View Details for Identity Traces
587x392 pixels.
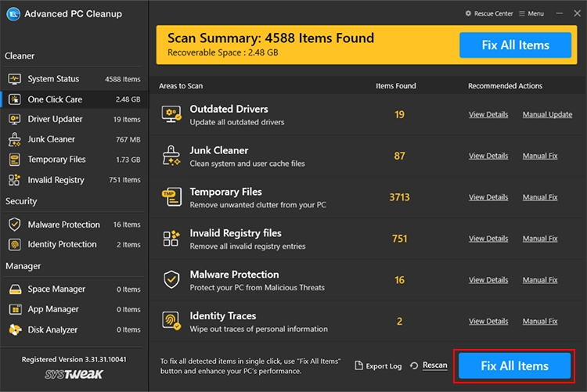click(488, 322)
